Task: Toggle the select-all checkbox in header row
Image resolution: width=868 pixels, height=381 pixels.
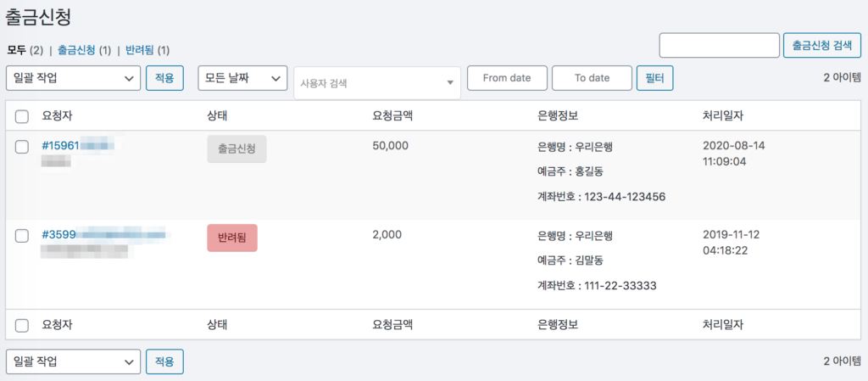Action: [22, 116]
